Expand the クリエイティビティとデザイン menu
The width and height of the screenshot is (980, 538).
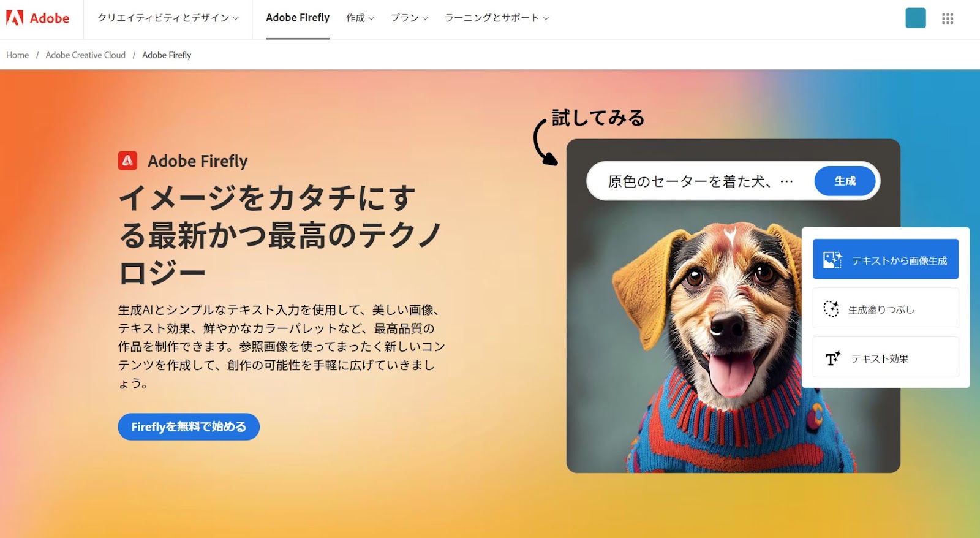pyautogui.click(x=168, y=18)
